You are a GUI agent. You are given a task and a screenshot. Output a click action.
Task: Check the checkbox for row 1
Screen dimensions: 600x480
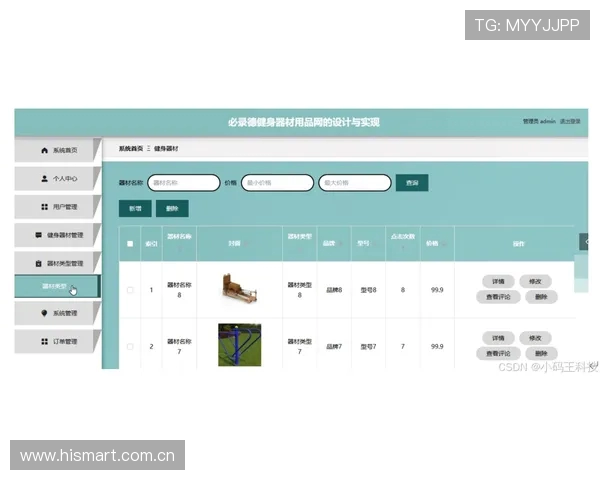point(129,290)
